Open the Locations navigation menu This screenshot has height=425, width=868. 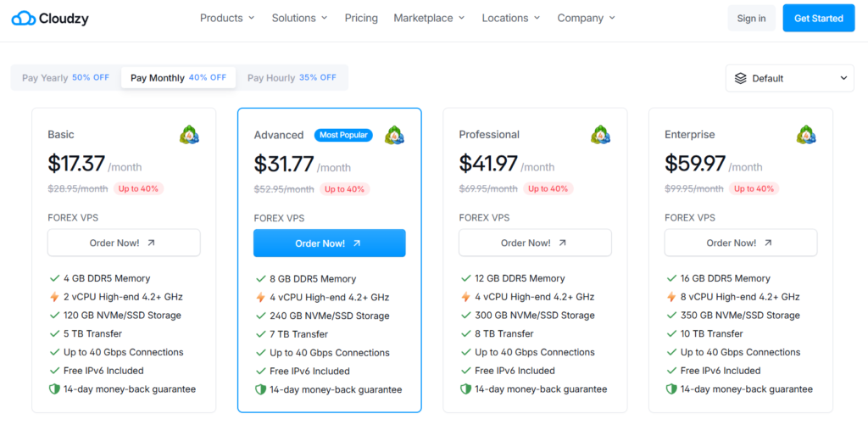tap(511, 18)
